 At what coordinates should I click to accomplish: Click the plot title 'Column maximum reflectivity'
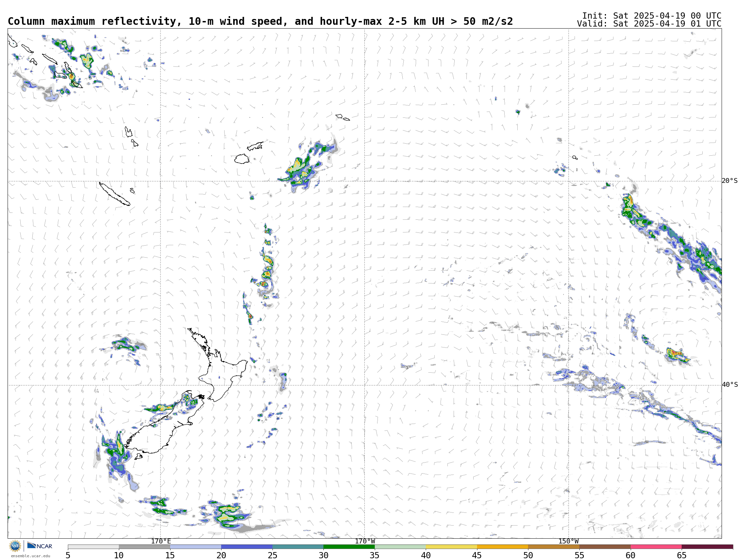(x=92, y=21)
